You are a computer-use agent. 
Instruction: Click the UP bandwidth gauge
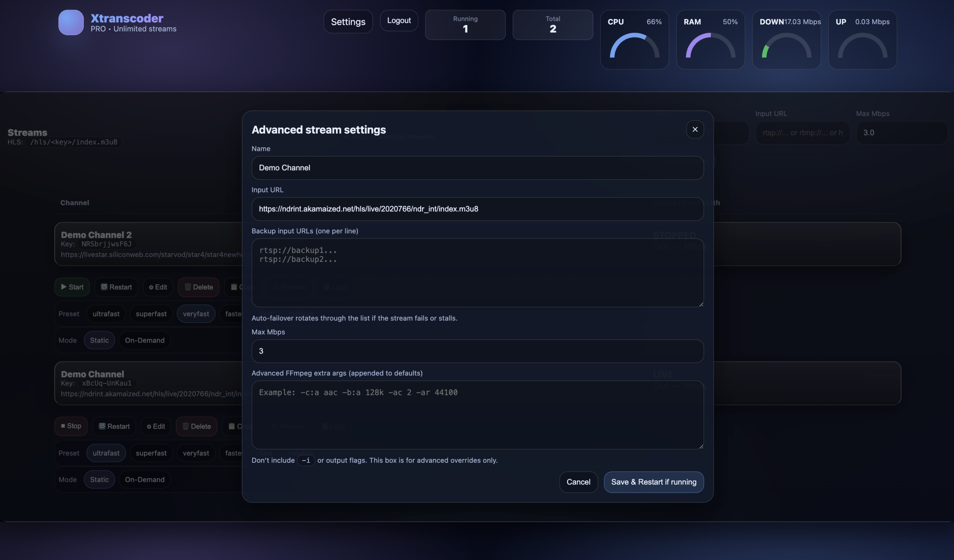[862, 40]
